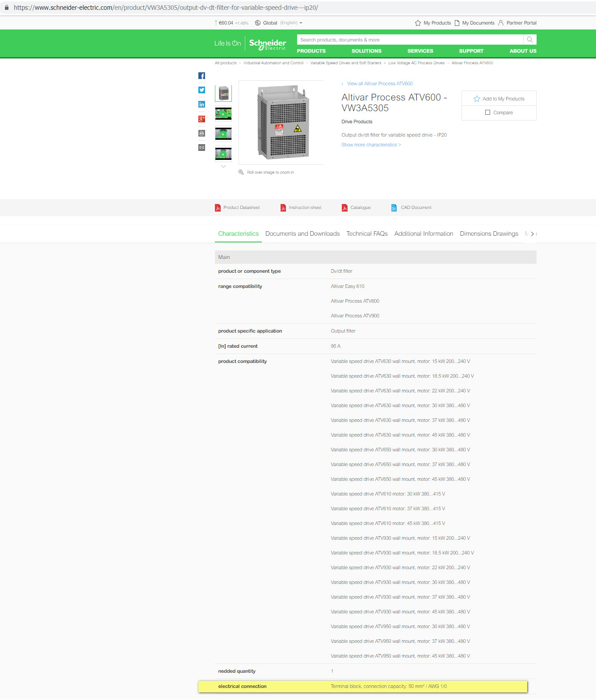Select the fourth video thumbnail
Viewport: 596px width, 700px height.
click(223, 154)
